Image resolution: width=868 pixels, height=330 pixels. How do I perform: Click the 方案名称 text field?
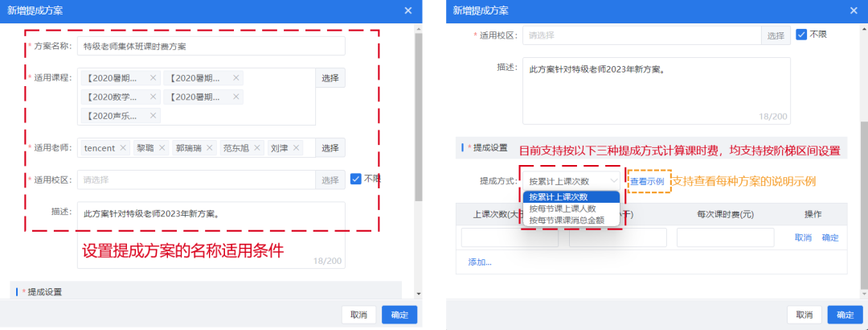tap(211, 47)
